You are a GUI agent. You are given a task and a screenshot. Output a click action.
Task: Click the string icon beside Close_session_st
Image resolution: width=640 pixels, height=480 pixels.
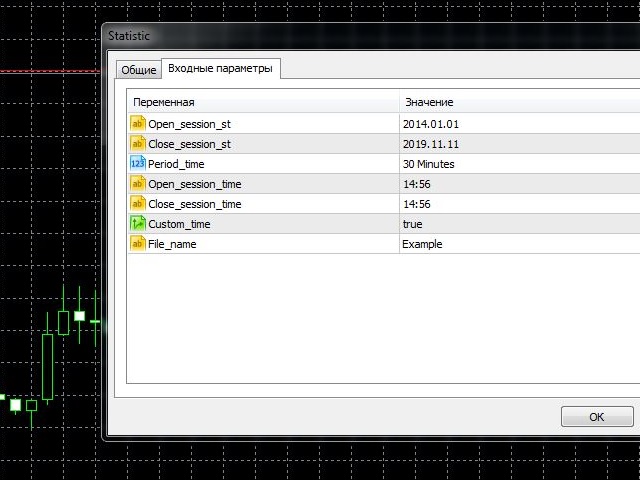pyautogui.click(x=138, y=144)
